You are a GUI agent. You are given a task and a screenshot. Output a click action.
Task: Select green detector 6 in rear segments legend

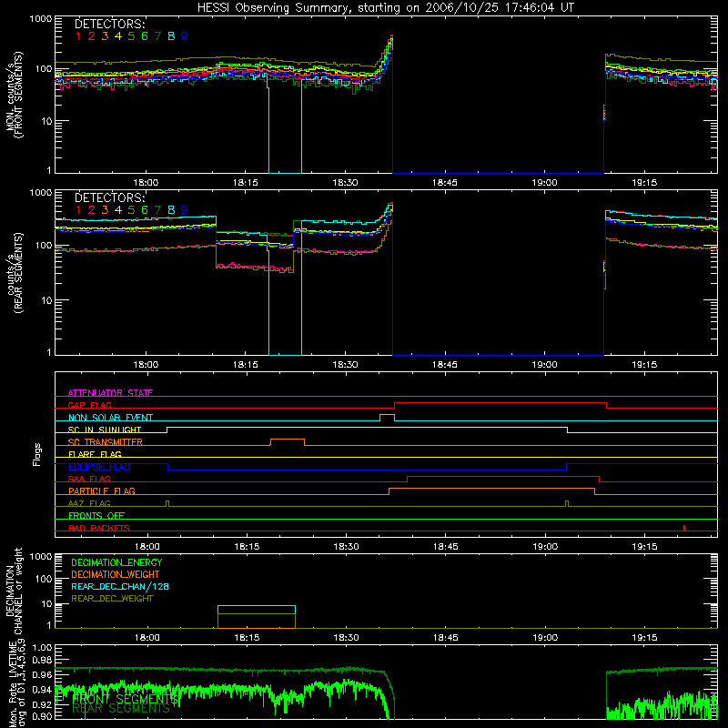[145, 210]
